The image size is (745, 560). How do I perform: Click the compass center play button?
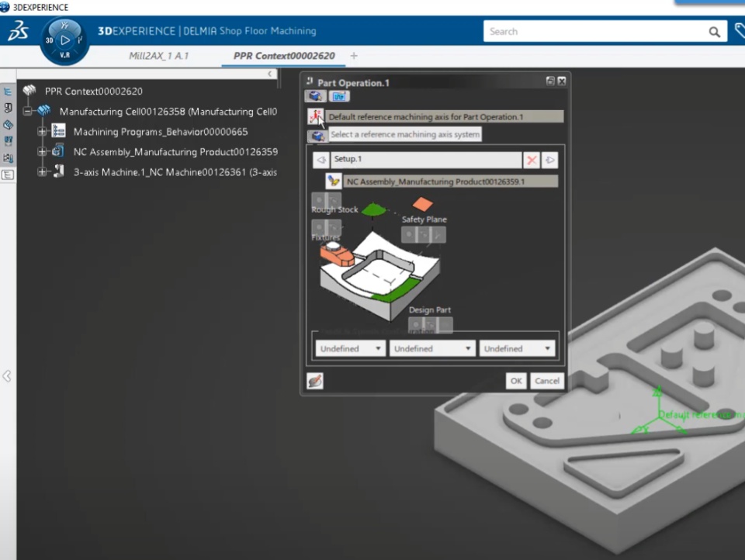[65, 40]
